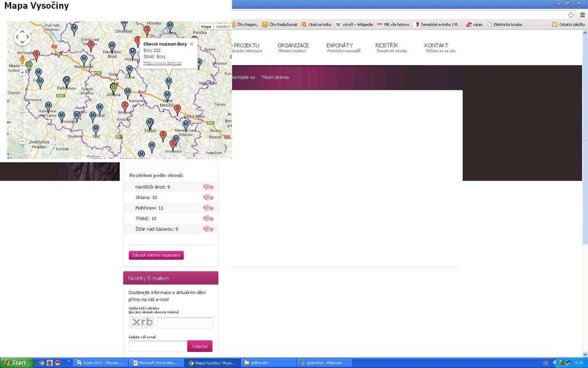Open the Chrome menu hamburger icon
Image resolution: width=588 pixels, height=368 pixels.
582,15
